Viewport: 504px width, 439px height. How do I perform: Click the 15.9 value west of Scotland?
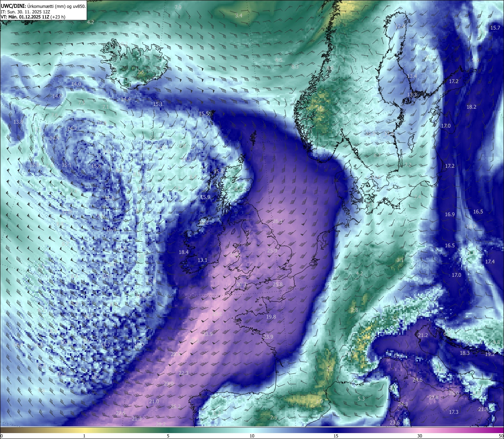pyautogui.click(x=205, y=197)
